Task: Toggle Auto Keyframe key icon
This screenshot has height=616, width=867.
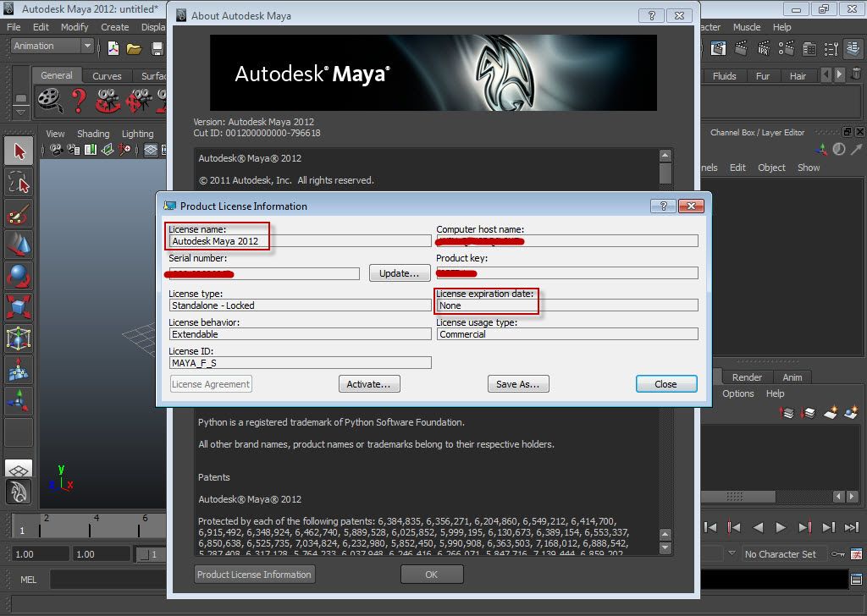Action: pyautogui.click(x=837, y=553)
